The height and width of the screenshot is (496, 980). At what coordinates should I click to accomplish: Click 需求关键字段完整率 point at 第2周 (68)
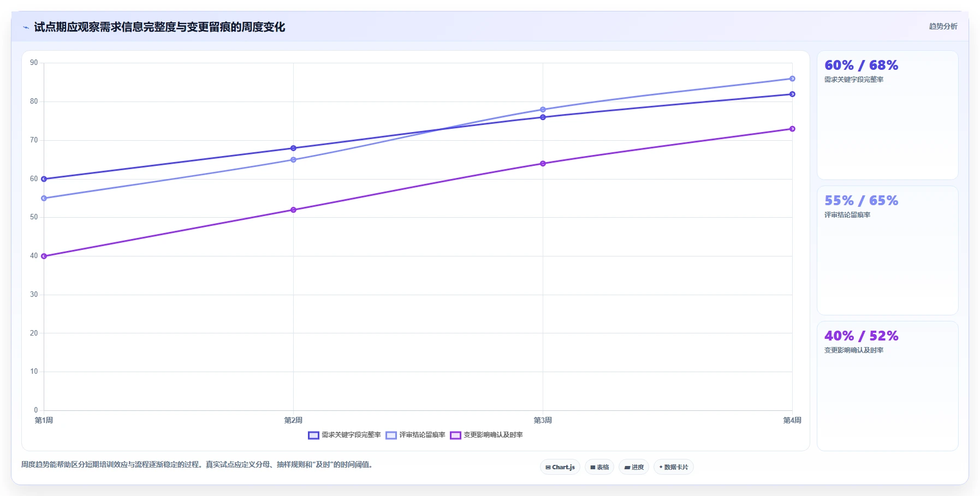coord(293,148)
